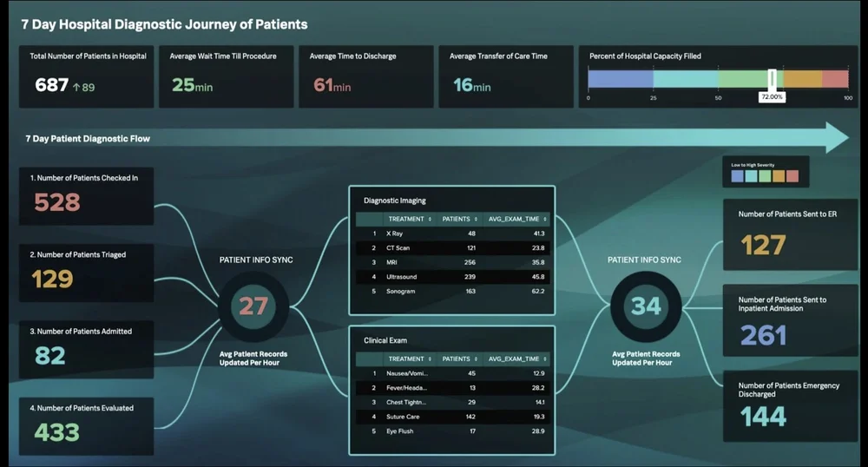Image resolution: width=868 pixels, height=467 pixels.
Task: Click the 261 inpatient admission value
Action: pyautogui.click(x=763, y=335)
